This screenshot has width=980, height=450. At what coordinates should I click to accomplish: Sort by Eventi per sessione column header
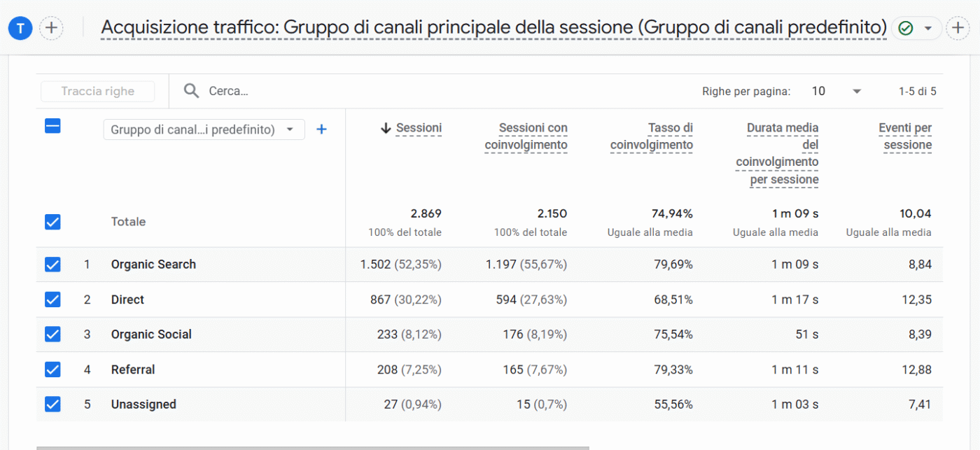click(x=905, y=136)
